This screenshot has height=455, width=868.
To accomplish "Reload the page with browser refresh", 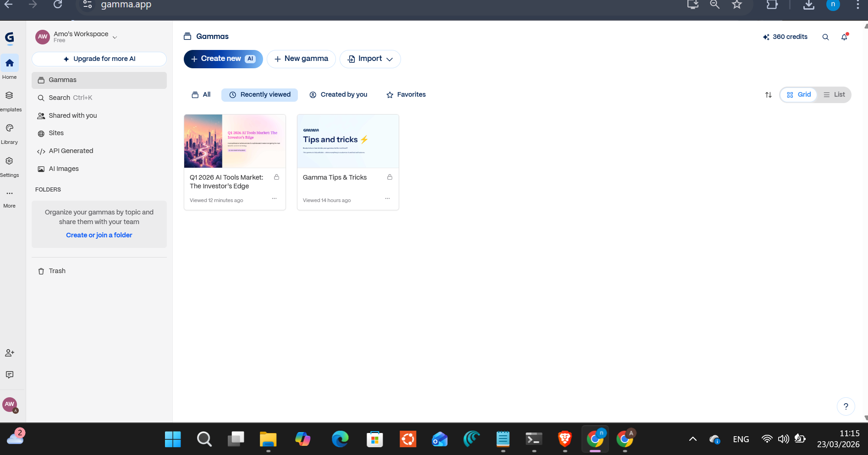I will click(58, 5).
